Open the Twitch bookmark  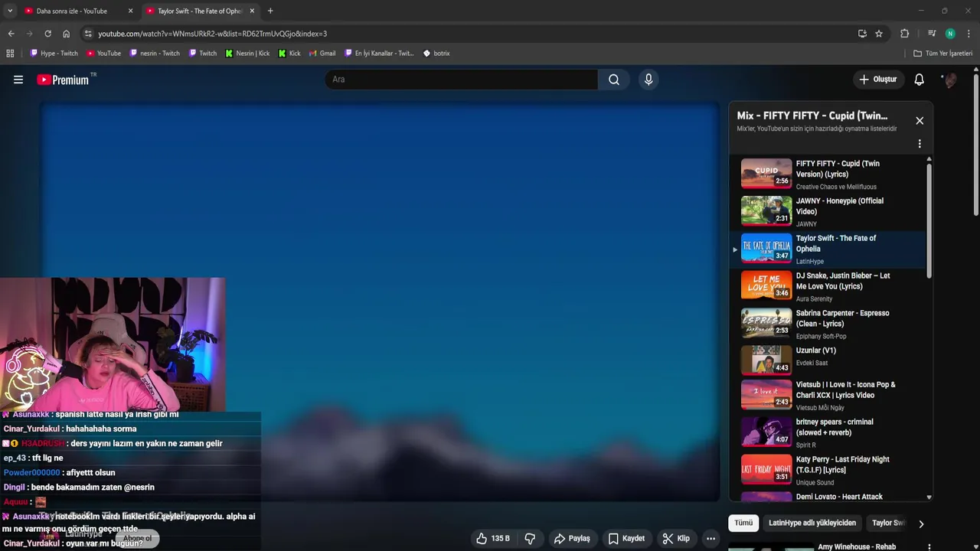coord(202,54)
